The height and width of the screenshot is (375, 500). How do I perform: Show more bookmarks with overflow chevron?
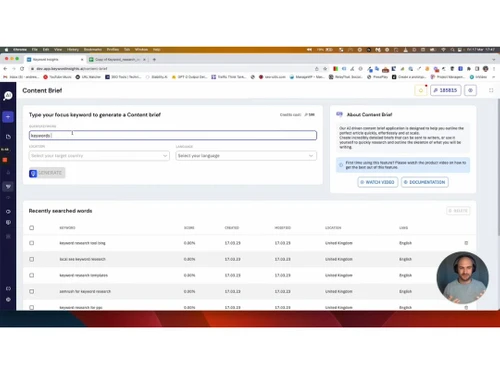[494, 77]
